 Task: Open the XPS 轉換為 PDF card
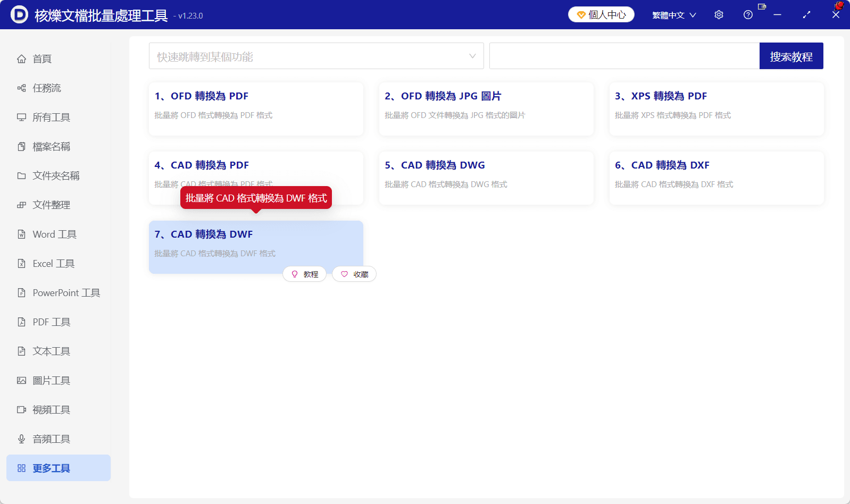pos(716,109)
